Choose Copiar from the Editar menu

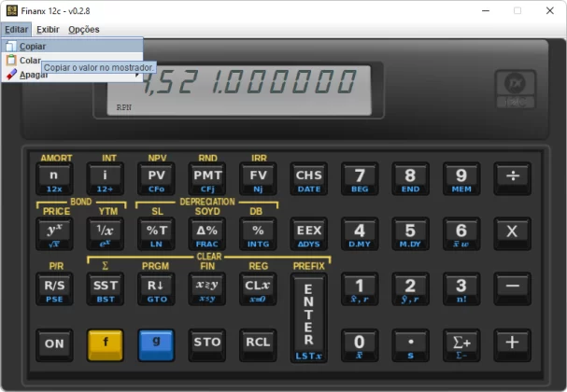tap(72, 46)
